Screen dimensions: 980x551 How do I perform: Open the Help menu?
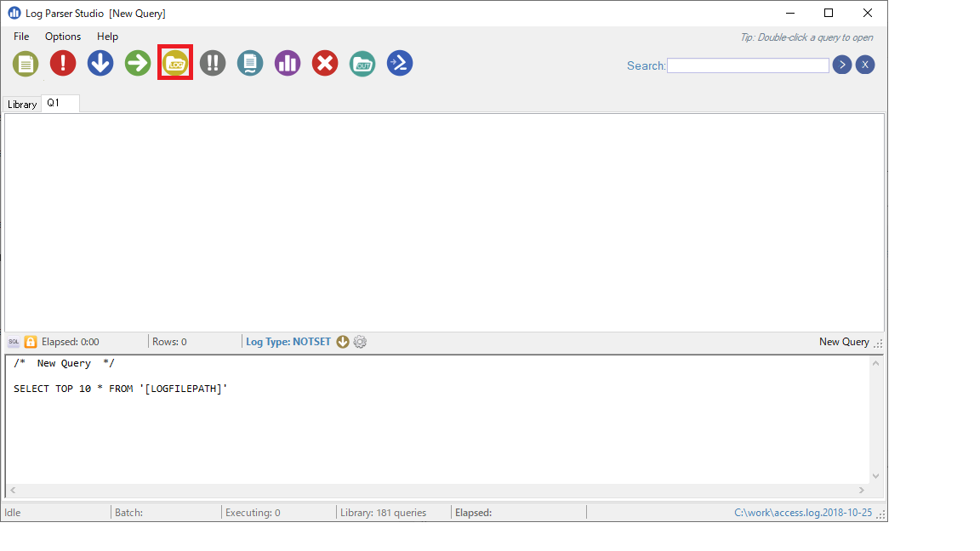(x=107, y=37)
